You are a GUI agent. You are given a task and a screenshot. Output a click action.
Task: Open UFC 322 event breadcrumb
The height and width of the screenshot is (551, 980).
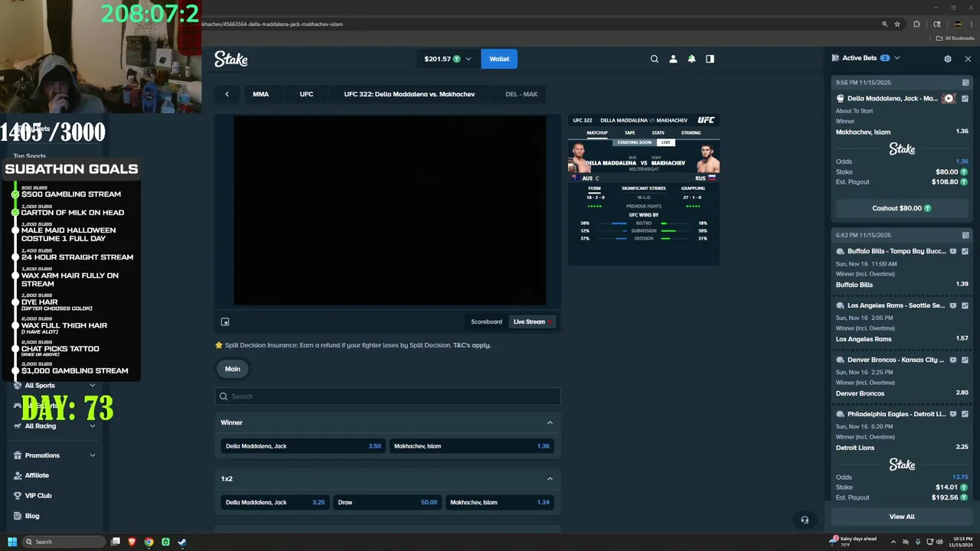(x=410, y=94)
